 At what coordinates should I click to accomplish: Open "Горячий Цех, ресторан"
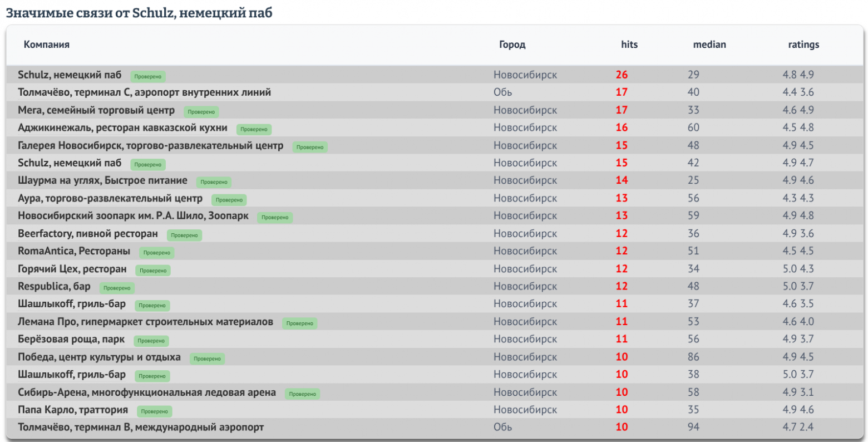coord(72,269)
